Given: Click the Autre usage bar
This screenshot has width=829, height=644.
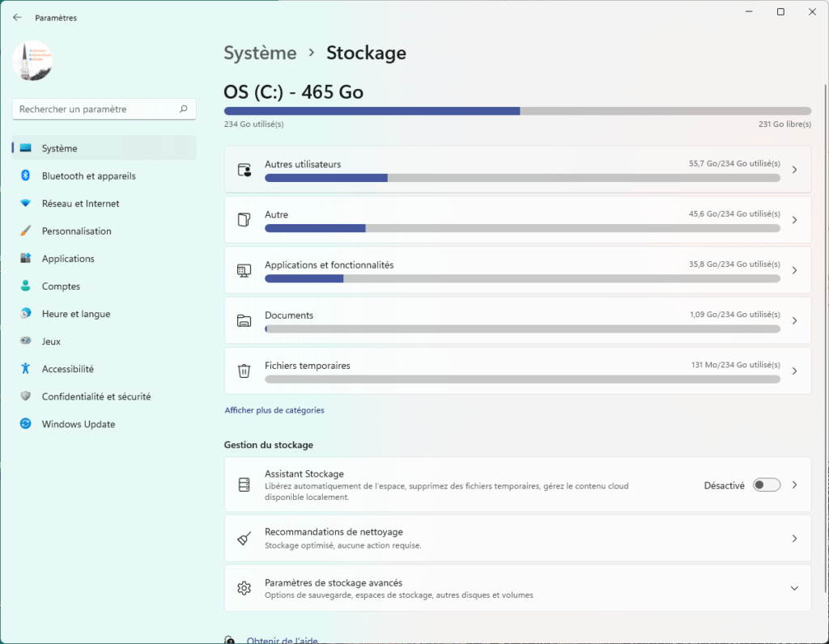Looking at the screenshot, I should 522,228.
